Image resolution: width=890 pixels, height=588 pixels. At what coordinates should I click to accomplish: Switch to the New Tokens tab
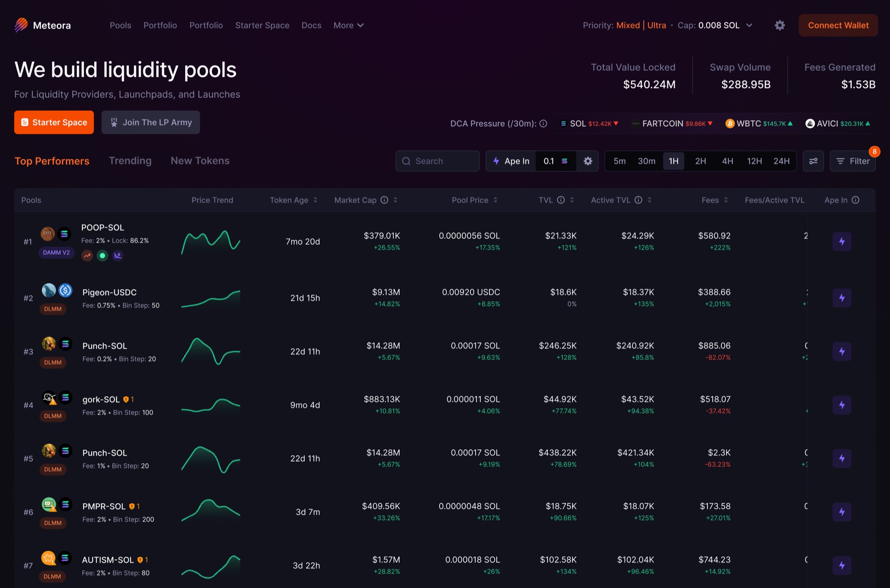(x=200, y=161)
